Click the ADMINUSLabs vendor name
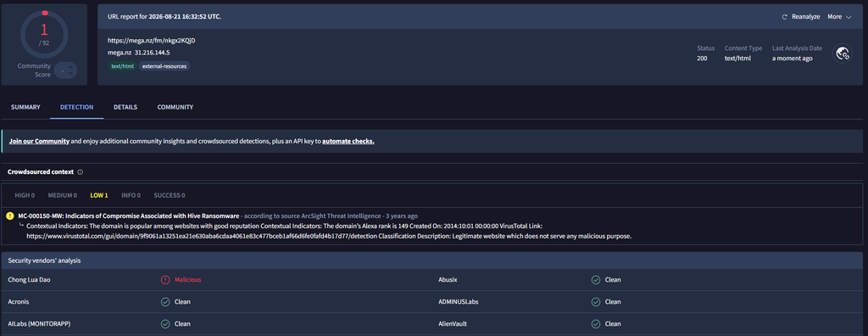 [459, 302]
